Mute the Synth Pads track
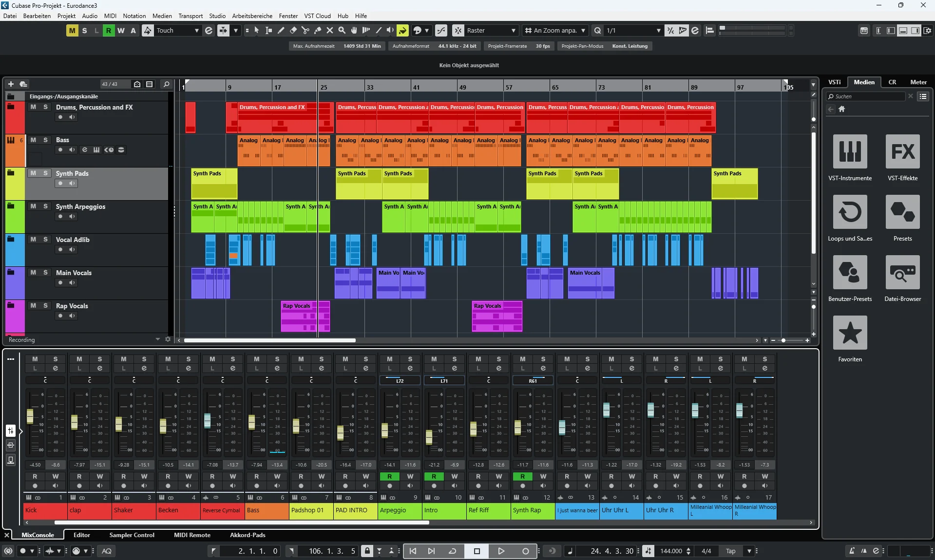This screenshot has height=560, width=935. click(33, 173)
